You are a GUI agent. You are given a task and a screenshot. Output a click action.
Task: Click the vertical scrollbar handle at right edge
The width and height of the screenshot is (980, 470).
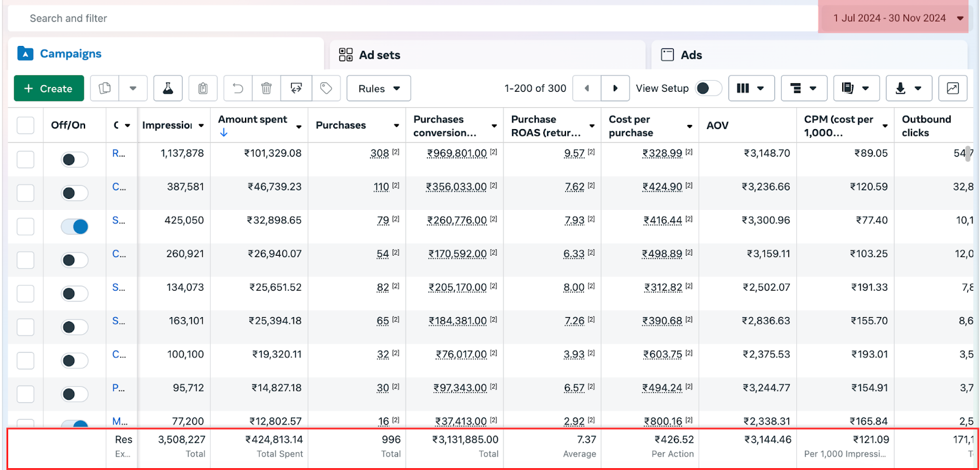968,154
